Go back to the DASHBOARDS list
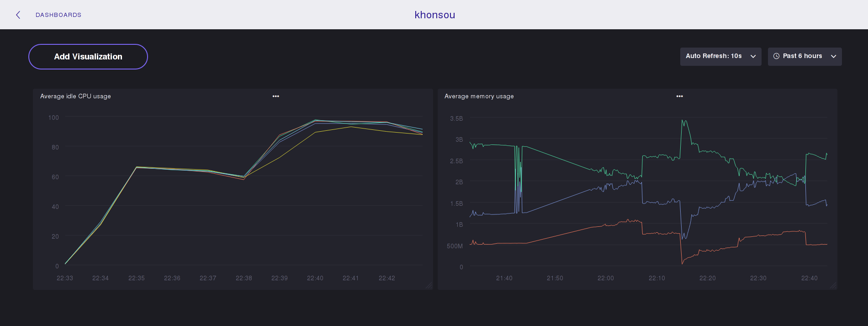This screenshot has height=326, width=868. [58, 15]
